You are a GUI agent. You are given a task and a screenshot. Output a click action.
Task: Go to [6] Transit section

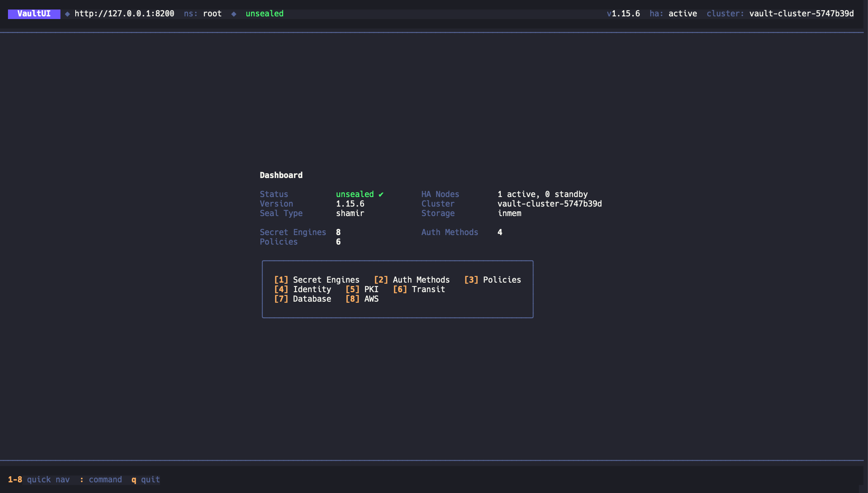(x=419, y=289)
